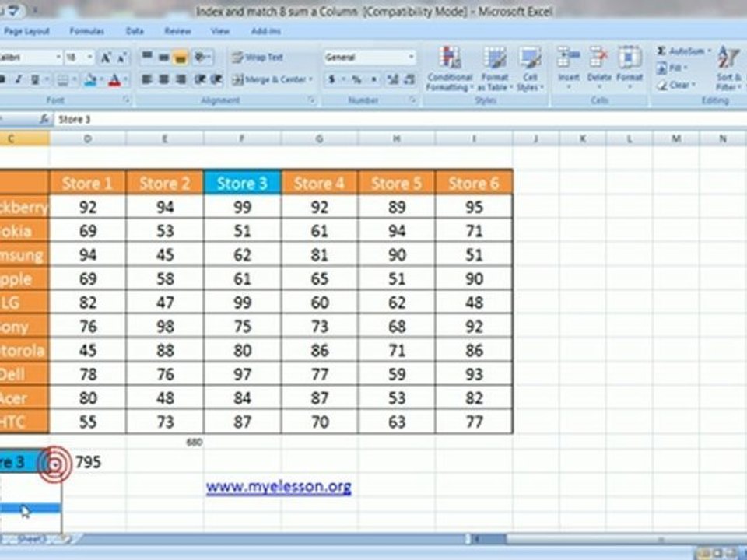747x560 pixels.
Task: Open the Add-Ins tab
Action: point(266,31)
